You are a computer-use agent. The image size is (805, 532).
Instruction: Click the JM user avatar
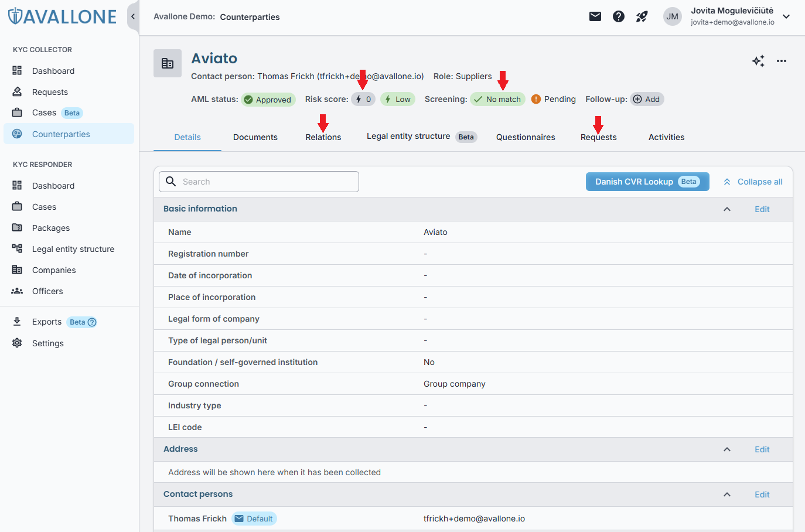tap(673, 16)
